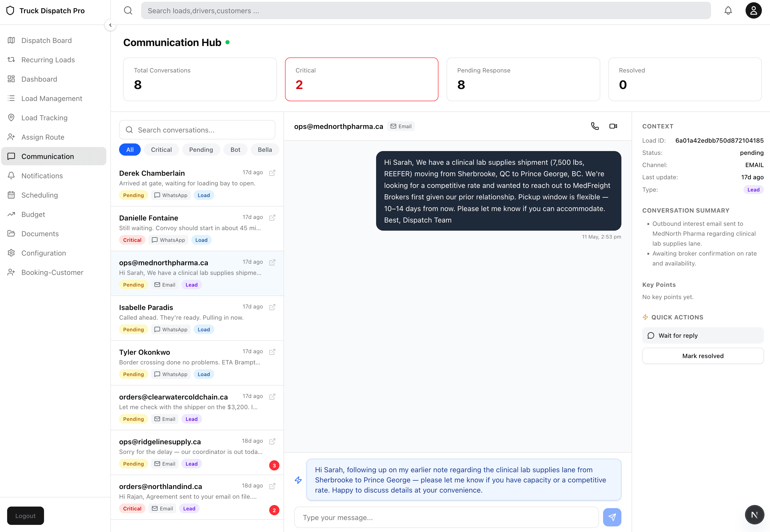Click the Logout button

(x=25, y=516)
